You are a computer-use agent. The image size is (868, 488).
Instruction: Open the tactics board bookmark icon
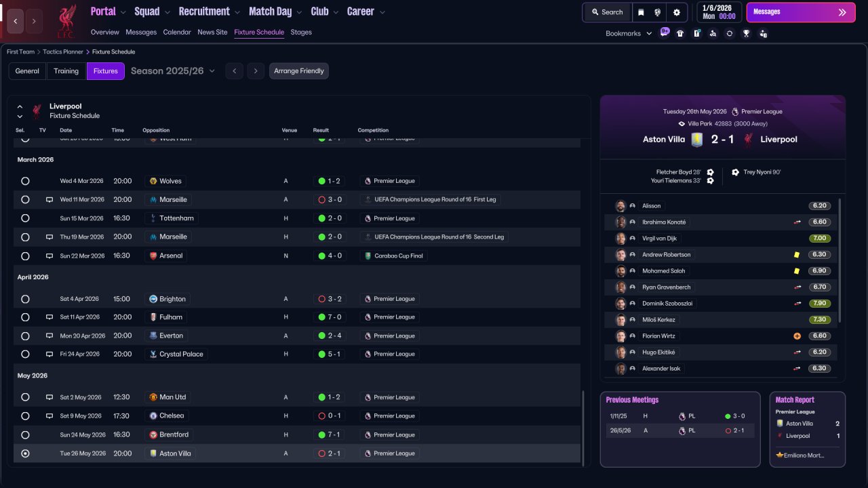click(x=697, y=33)
